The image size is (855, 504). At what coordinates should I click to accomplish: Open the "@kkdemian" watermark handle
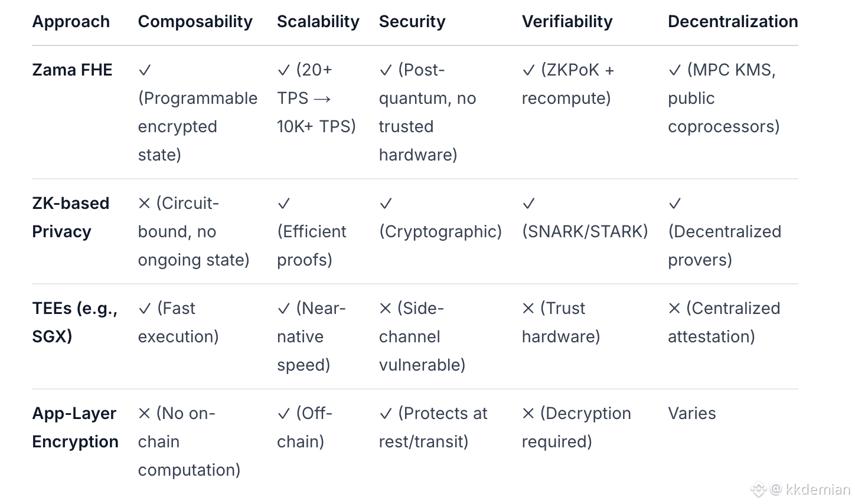pyautogui.click(x=811, y=489)
